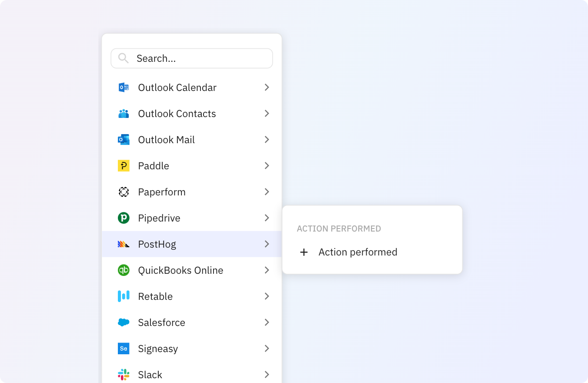Viewport: 588px width, 383px height.
Task: Click the Retable blue bars icon
Action: tap(124, 296)
